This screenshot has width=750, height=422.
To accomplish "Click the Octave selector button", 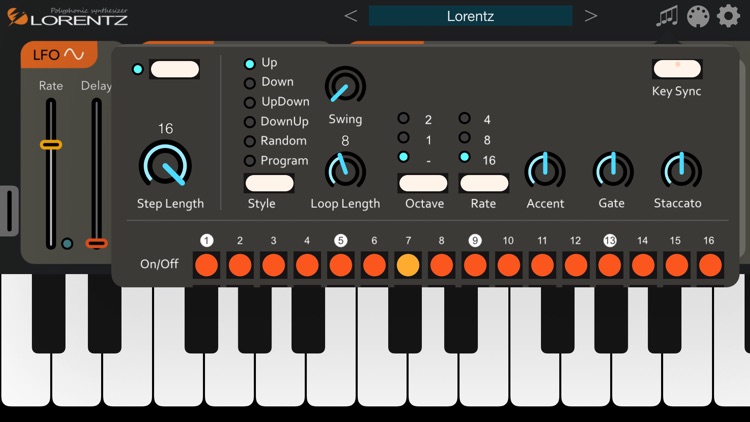I will tap(423, 183).
